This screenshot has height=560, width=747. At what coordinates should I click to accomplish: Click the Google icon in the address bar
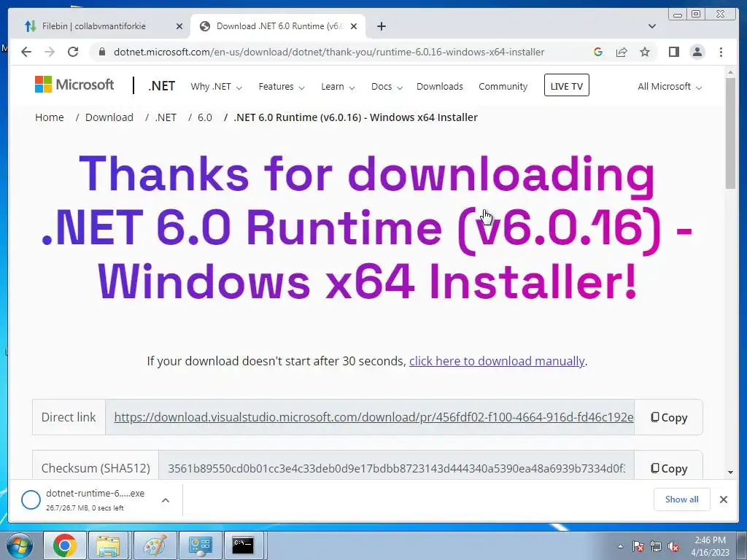(x=598, y=52)
